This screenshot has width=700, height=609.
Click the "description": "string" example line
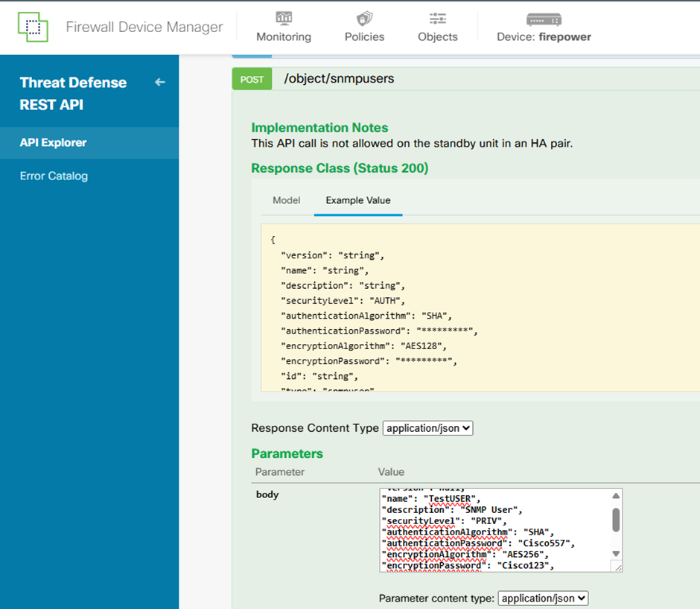click(343, 285)
